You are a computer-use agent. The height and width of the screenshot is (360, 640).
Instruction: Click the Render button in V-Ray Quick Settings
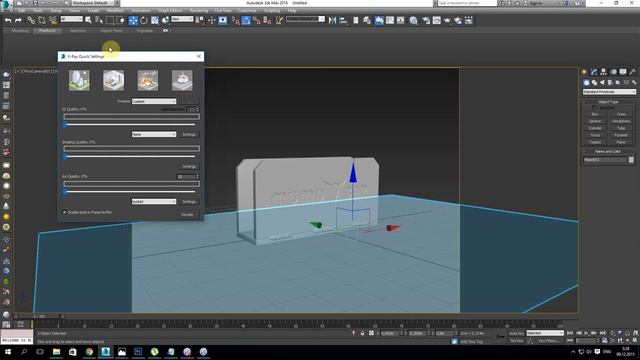tap(187, 215)
